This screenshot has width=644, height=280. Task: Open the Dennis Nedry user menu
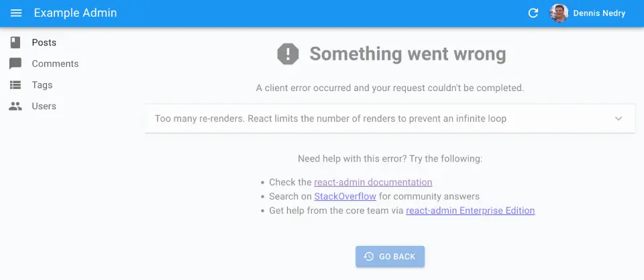point(599,13)
